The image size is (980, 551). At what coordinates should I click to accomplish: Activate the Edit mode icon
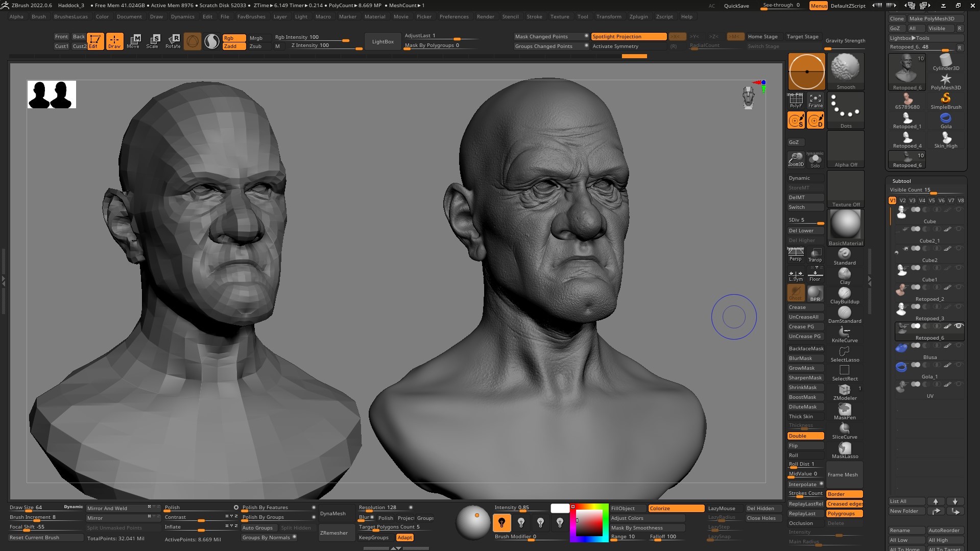tap(95, 41)
